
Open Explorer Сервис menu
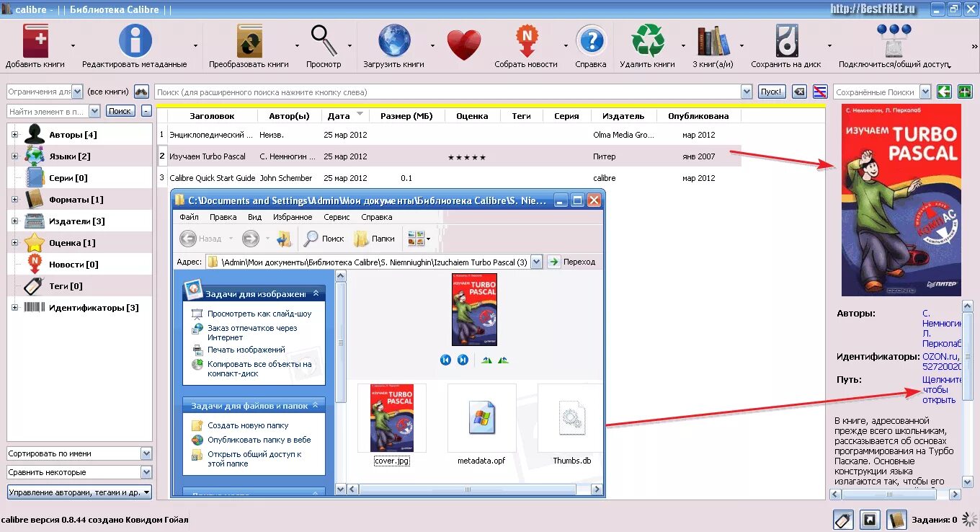(x=337, y=217)
